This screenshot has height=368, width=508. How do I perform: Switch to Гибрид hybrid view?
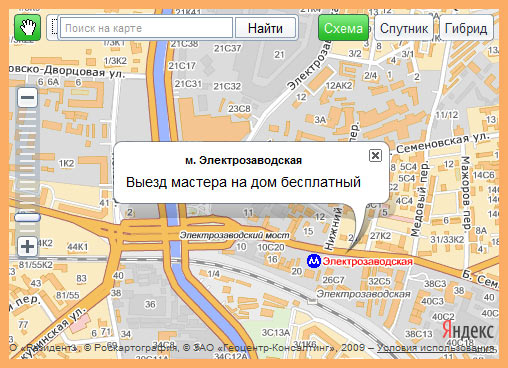[466, 28]
